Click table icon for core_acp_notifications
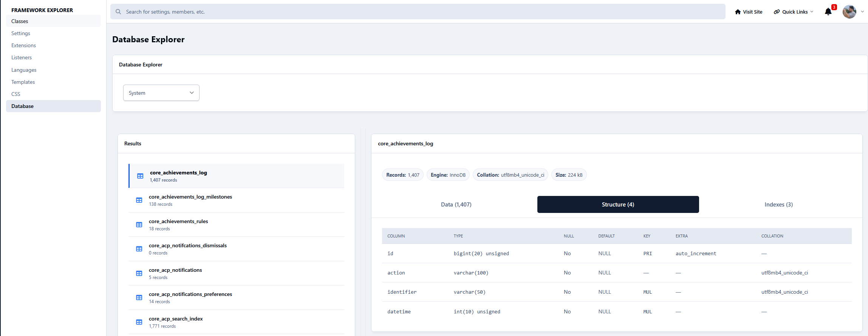 pyautogui.click(x=139, y=273)
